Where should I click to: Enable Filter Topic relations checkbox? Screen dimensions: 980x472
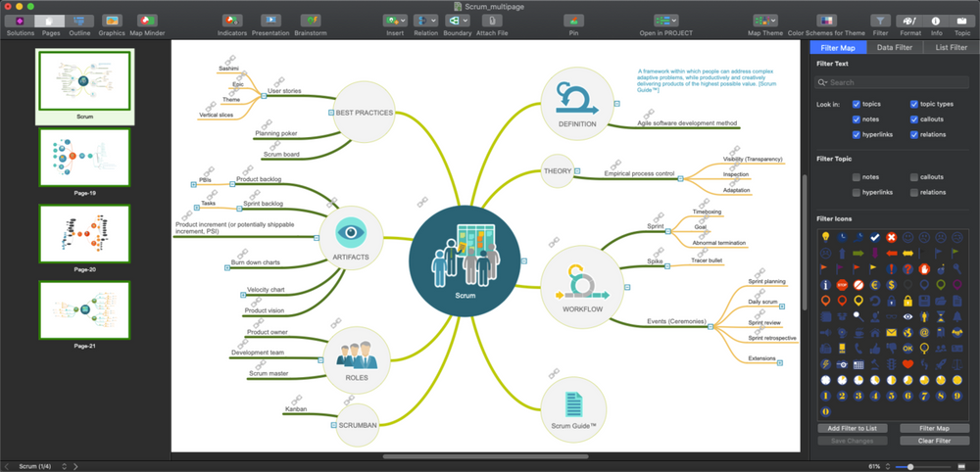[913, 192]
